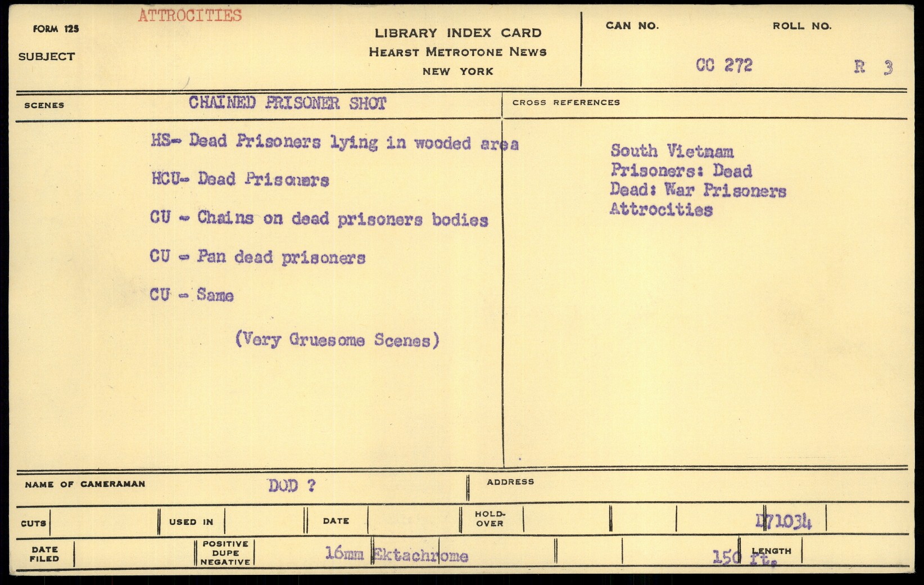Select the HCU Dead Prisoners line

tap(240, 179)
